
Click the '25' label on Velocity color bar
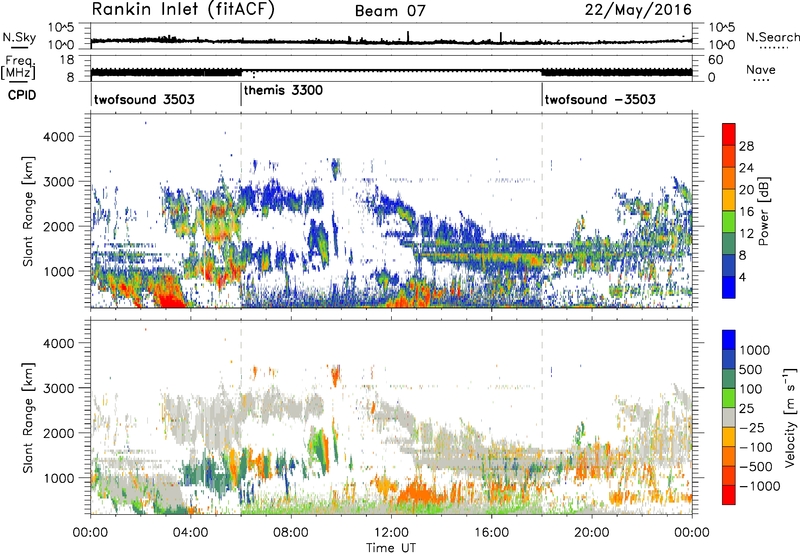[x=746, y=409]
